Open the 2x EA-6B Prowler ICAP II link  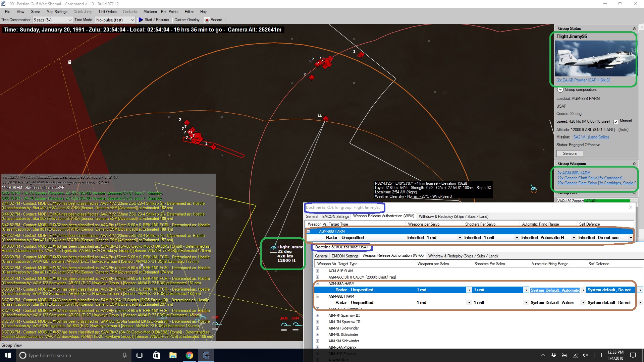pyautogui.click(x=583, y=80)
